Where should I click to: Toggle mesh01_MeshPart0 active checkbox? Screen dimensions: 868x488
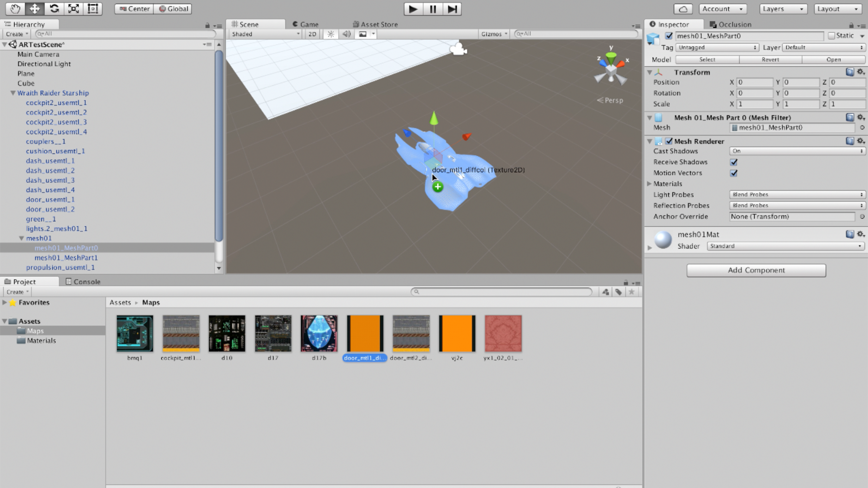669,36
